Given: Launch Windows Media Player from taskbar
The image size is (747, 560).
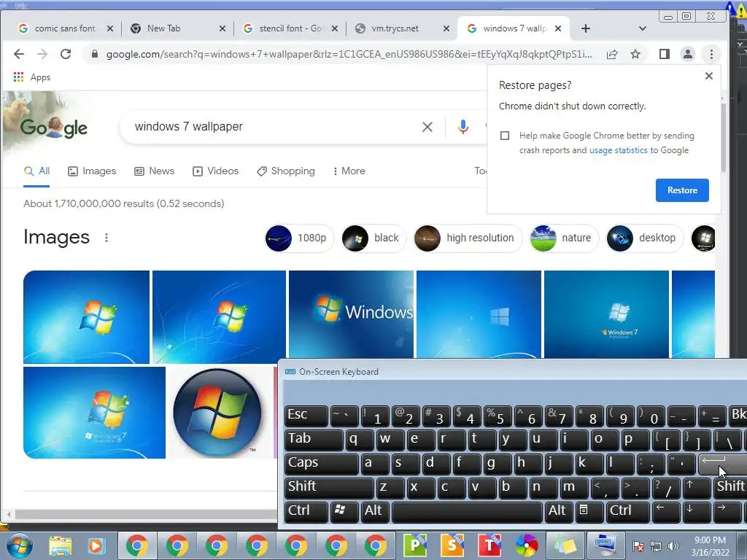Looking at the screenshot, I should pos(96,545).
